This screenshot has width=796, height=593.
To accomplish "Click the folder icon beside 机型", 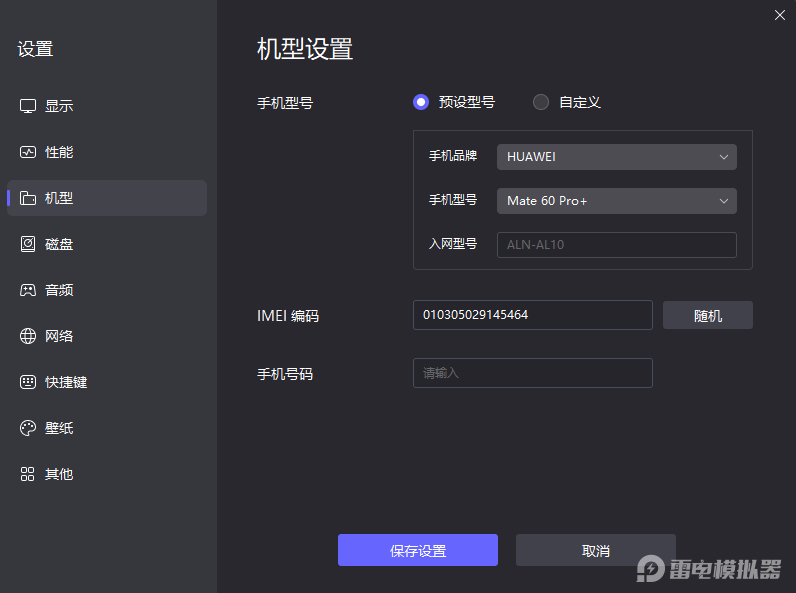I will coord(28,198).
